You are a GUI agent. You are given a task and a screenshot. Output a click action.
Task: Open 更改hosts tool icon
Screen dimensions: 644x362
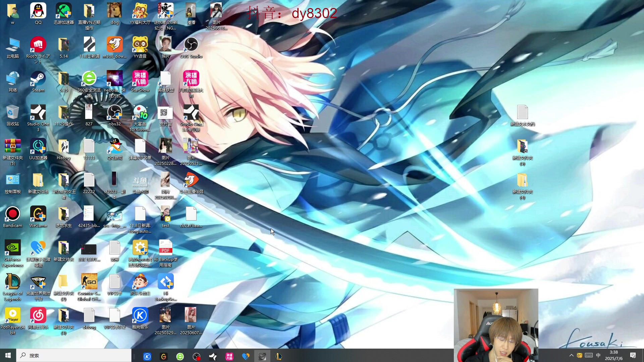point(140,248)
